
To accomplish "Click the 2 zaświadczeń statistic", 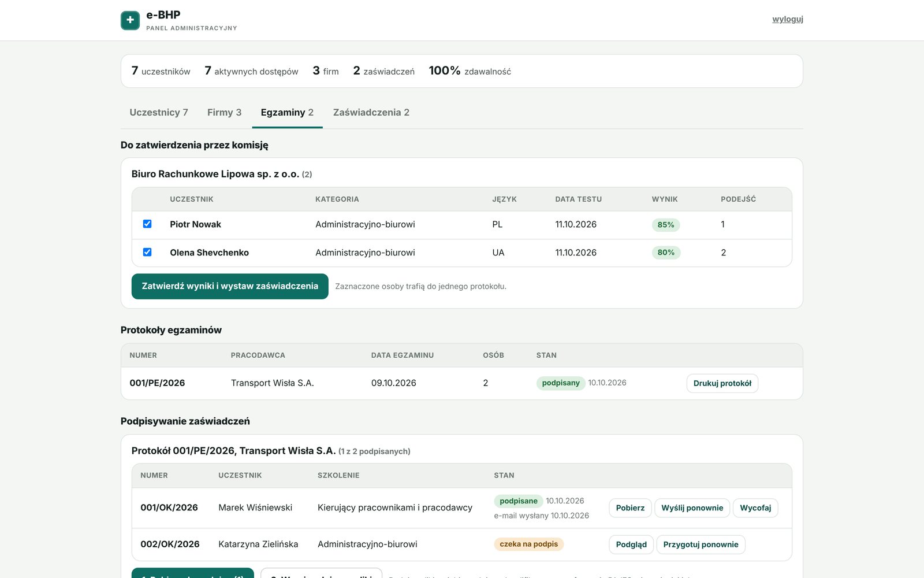I will click(x=383, y=71).
